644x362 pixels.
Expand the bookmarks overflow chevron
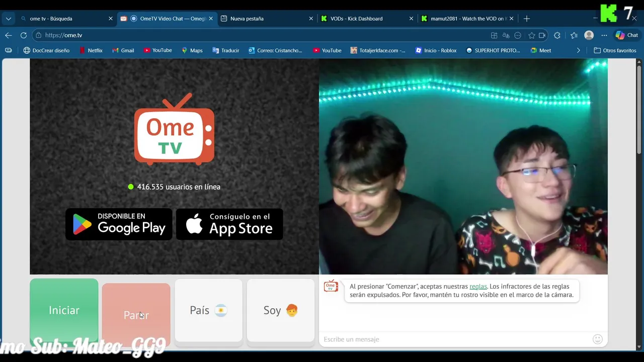pyautogui.click(x=579, y=50)
